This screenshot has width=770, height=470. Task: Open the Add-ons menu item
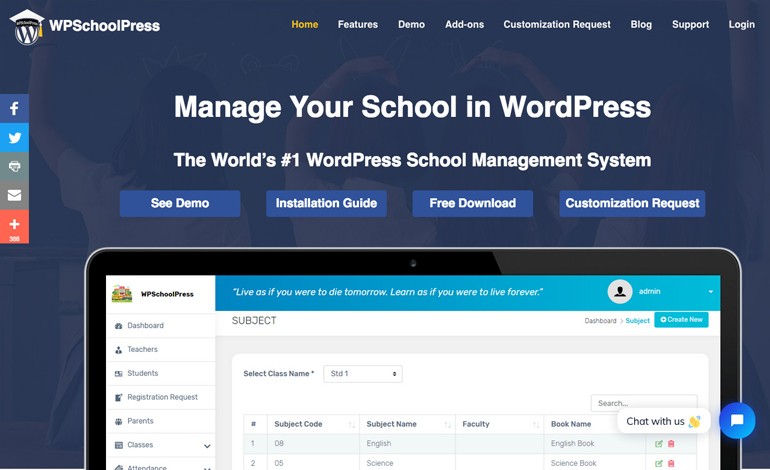(x=465, y=25)
